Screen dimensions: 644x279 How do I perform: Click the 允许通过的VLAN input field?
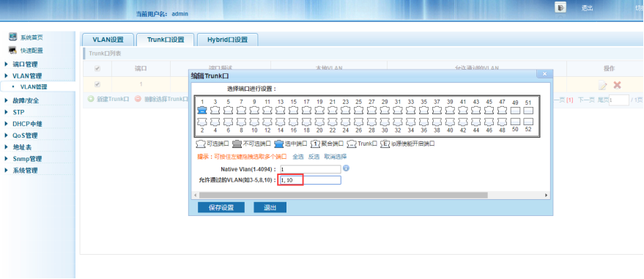coord(310,180)
